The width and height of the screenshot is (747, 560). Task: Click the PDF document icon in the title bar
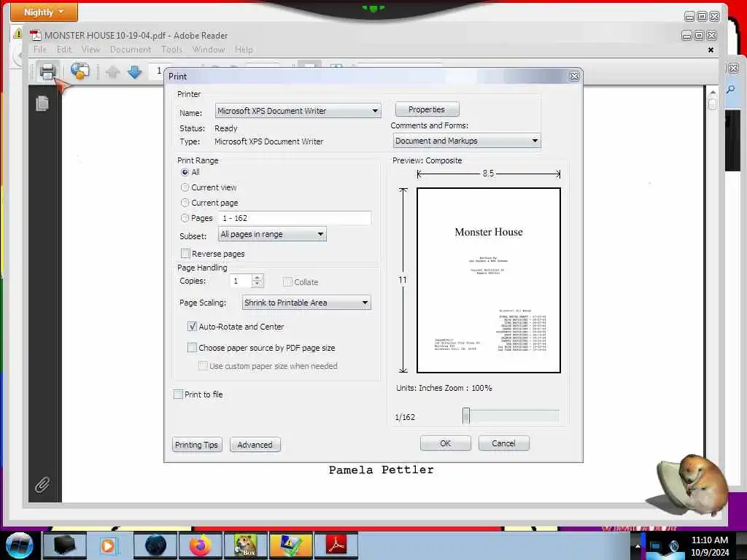pos(35,35)
